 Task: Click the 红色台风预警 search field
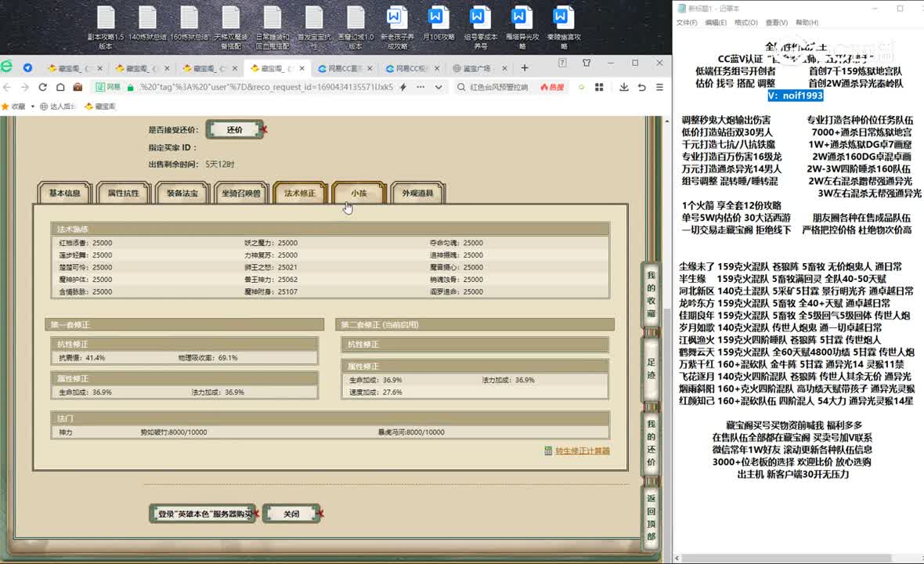(x=499, y=87)
